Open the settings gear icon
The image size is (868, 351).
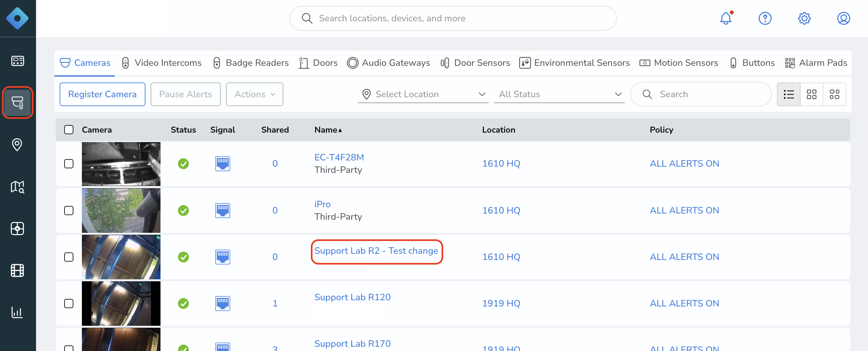[804, 18]
